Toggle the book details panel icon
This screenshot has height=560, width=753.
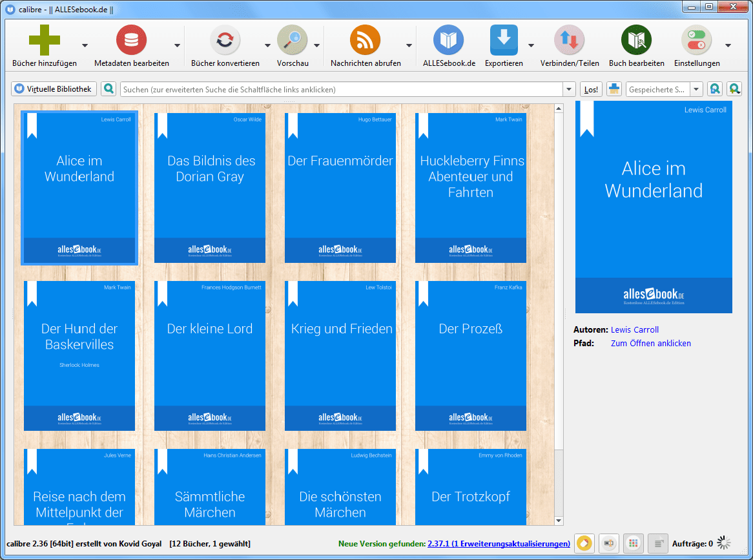(x=658, y=544)
